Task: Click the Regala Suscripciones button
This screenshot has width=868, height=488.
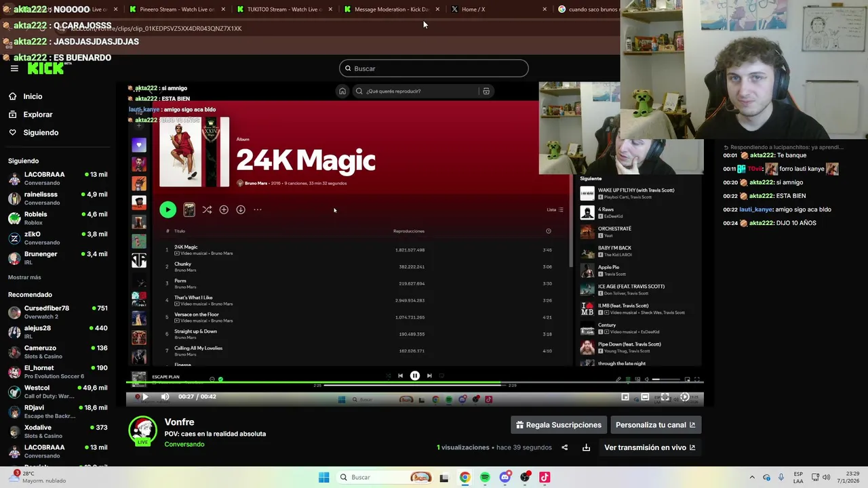Action: pyautogui.click(x=559, y=425)
